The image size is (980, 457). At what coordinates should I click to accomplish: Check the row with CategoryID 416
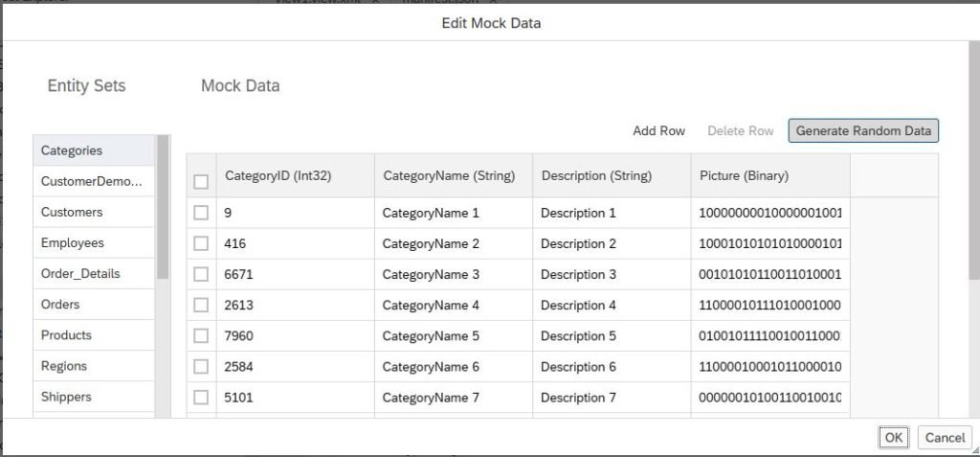click(201, 243)
